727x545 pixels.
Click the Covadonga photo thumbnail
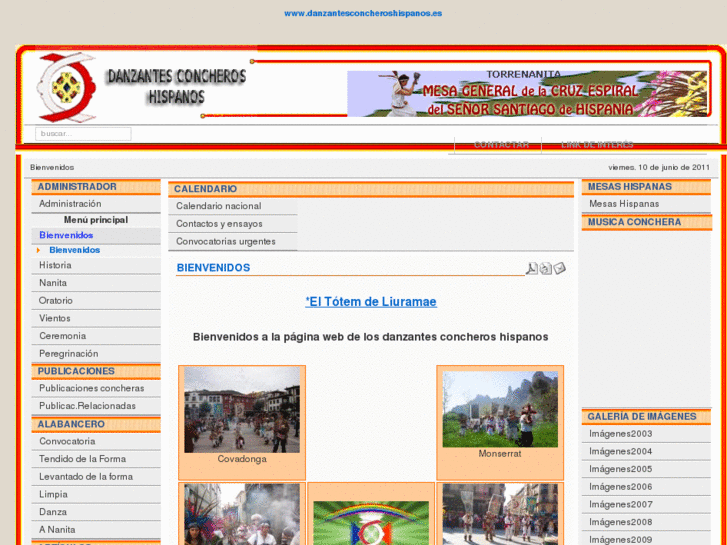tap(242, 410)
